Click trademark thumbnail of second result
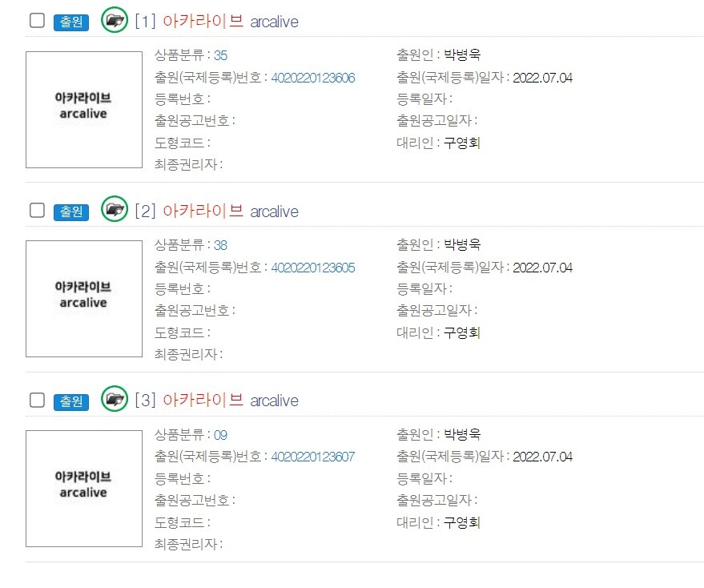This screenshot has height=588, width=704. [83, 299]
